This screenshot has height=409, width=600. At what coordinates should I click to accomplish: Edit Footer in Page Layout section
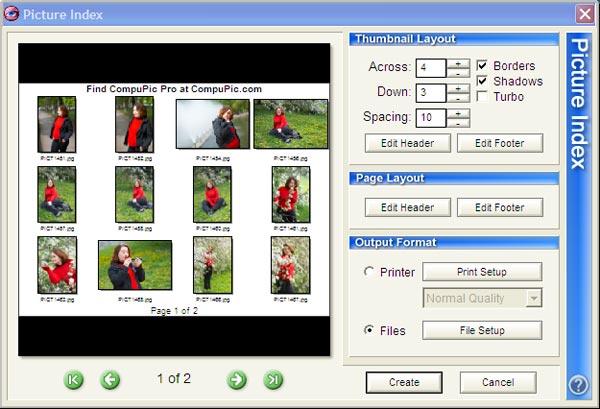coord(500,207)
